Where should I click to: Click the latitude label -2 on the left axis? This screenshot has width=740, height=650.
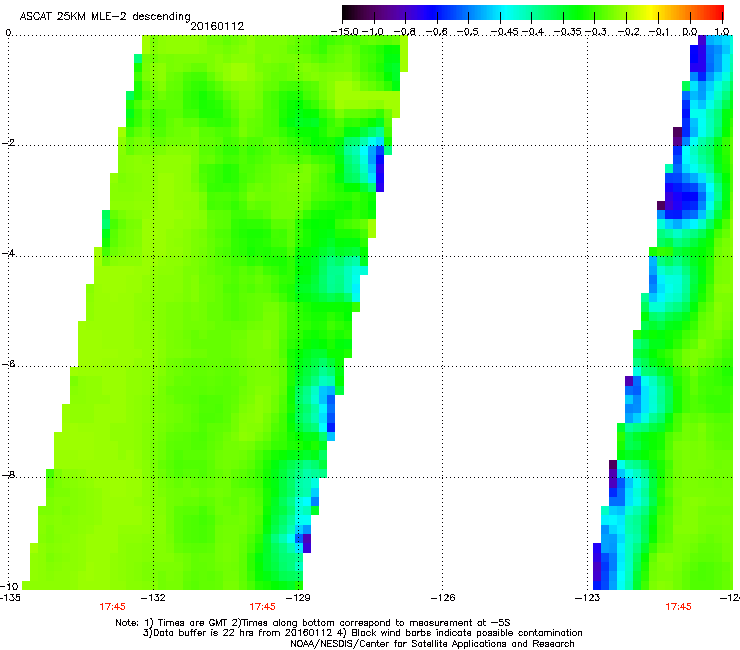[8, 143]
